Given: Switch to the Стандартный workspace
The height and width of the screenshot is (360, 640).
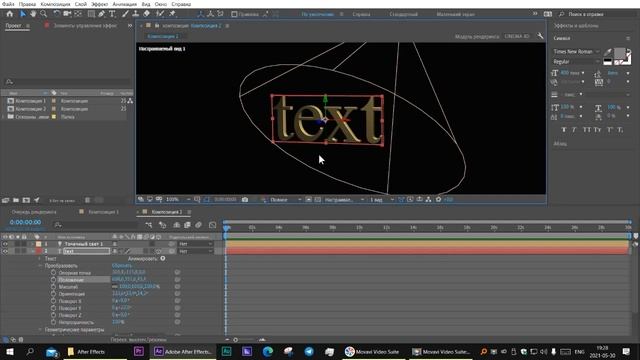Looking at the screenshot, I should (x=403, y=14).
